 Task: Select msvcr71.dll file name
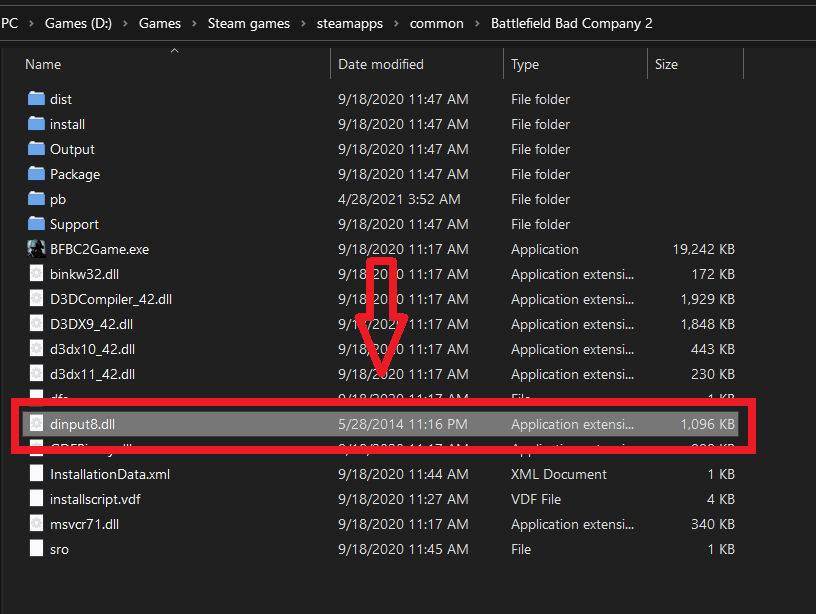coord(84,524)
